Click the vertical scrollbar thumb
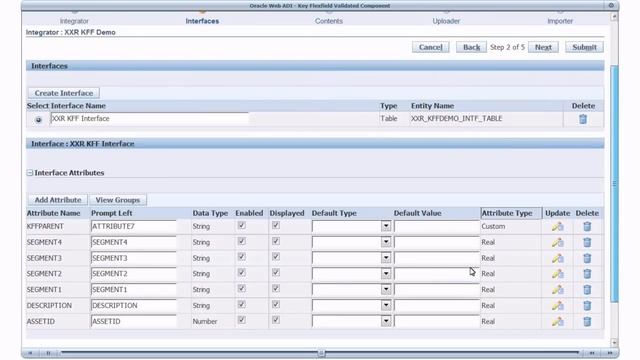This screenshot has width=640, height=360. (614, 184)
